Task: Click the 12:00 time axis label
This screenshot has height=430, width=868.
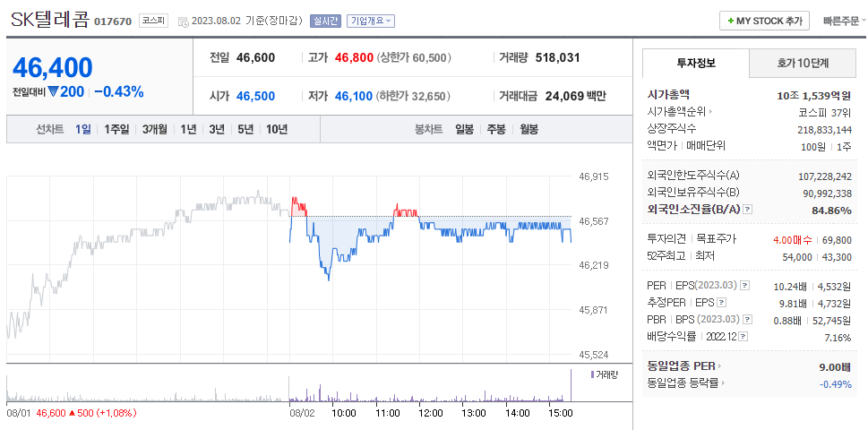Action: (430, 413)
